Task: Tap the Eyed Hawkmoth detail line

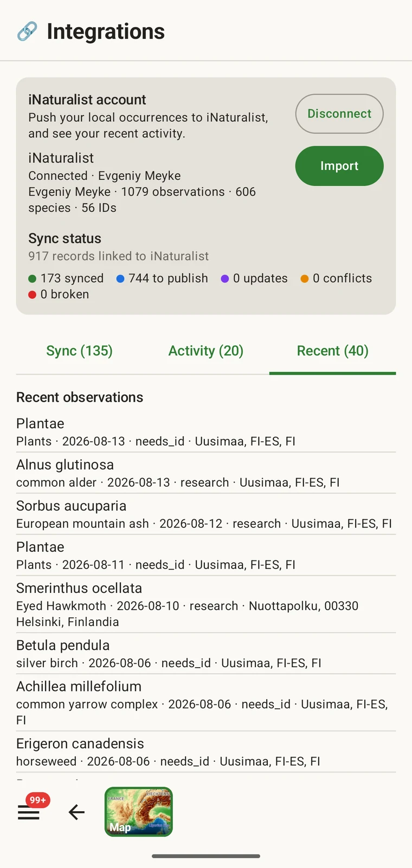Action: coord(187,614)
